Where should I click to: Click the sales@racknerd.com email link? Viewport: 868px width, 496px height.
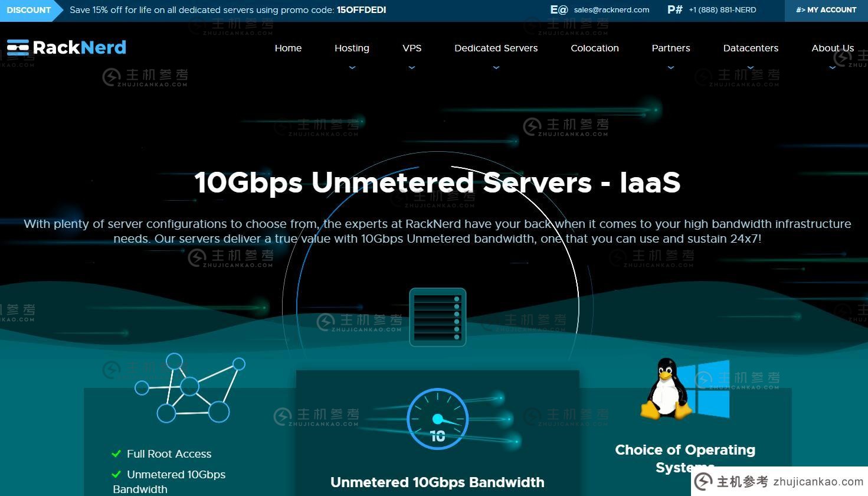point(611,10)
